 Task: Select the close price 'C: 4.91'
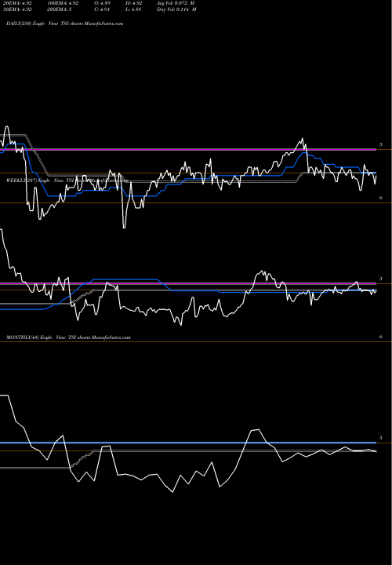[102, 9]
